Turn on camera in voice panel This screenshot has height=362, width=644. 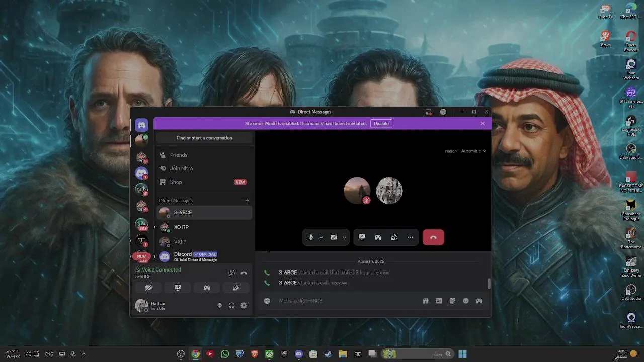click(x=148, y=288)
